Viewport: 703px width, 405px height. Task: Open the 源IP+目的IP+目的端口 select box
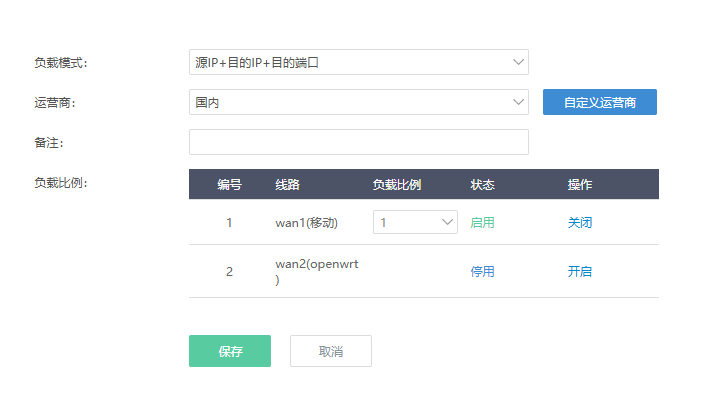click(x=359, y=62)
